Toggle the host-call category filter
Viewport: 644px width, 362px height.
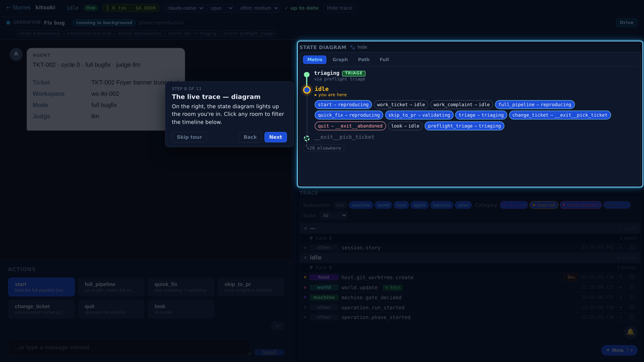pos(544,205)
